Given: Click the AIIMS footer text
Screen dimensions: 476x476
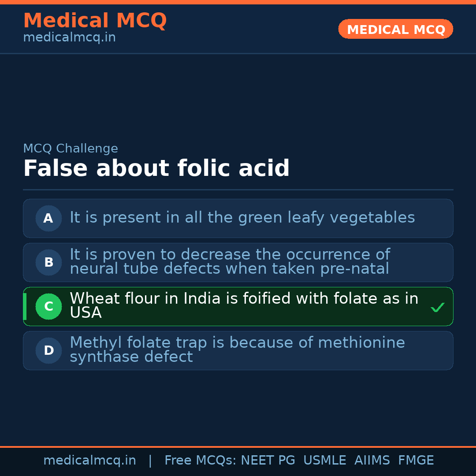Looking at the screenshot, I should 372,461.
